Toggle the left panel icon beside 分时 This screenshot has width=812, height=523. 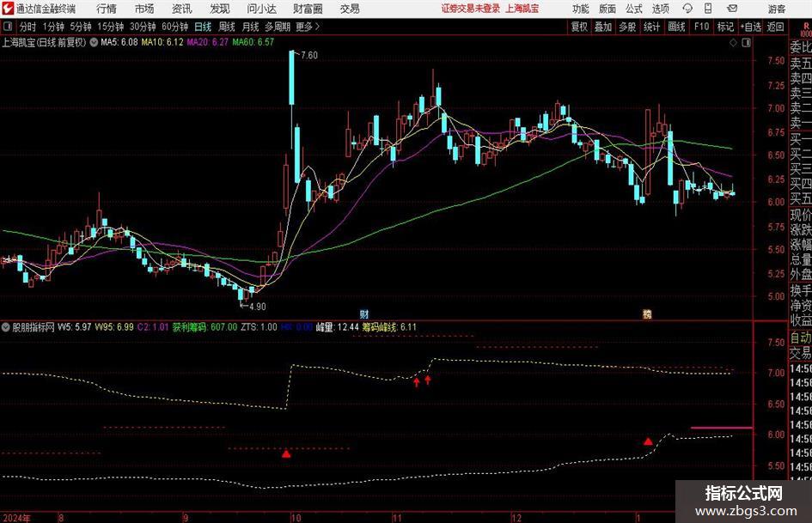(8, 27)
